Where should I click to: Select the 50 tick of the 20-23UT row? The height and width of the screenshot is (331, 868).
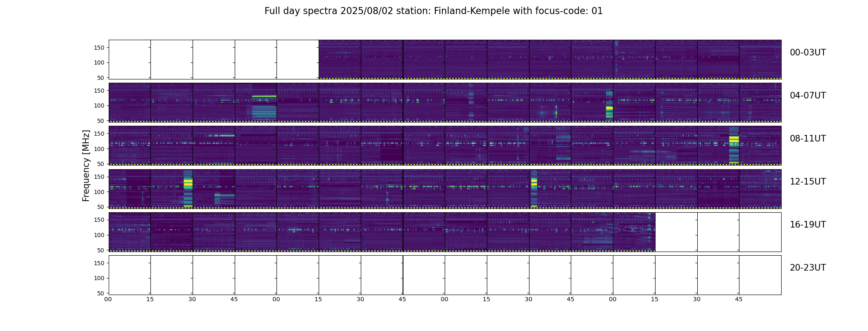tap(101, 293)
